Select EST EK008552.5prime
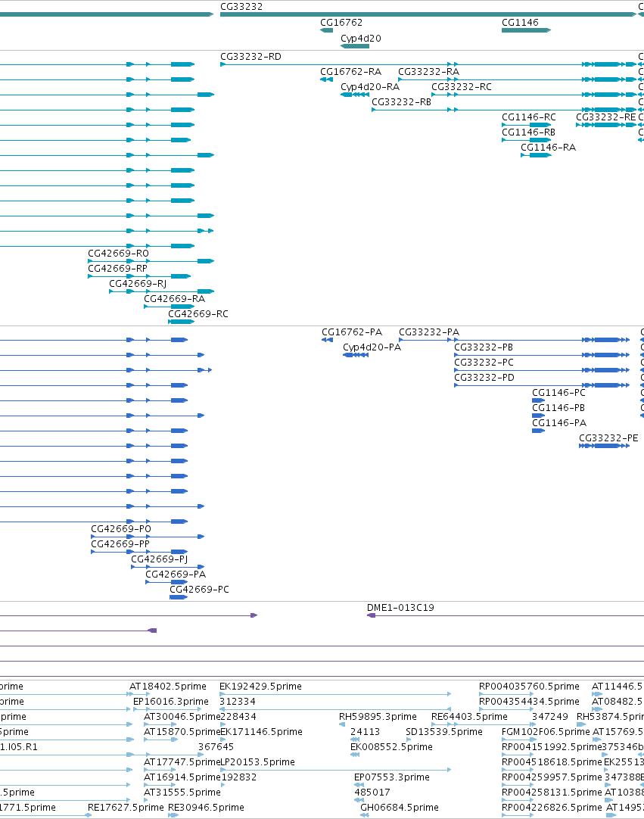This screenshot has height=819, width=644. 391,747
